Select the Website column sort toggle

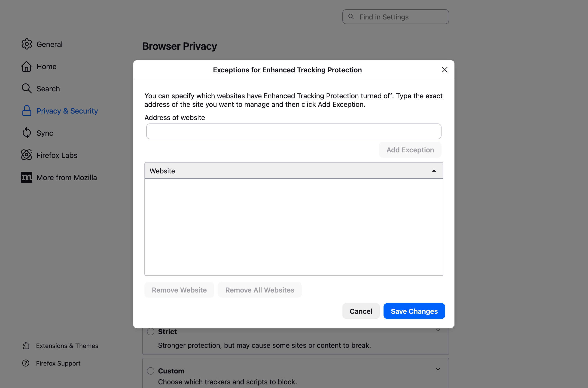pyautogui.click(x=434, y=170)
